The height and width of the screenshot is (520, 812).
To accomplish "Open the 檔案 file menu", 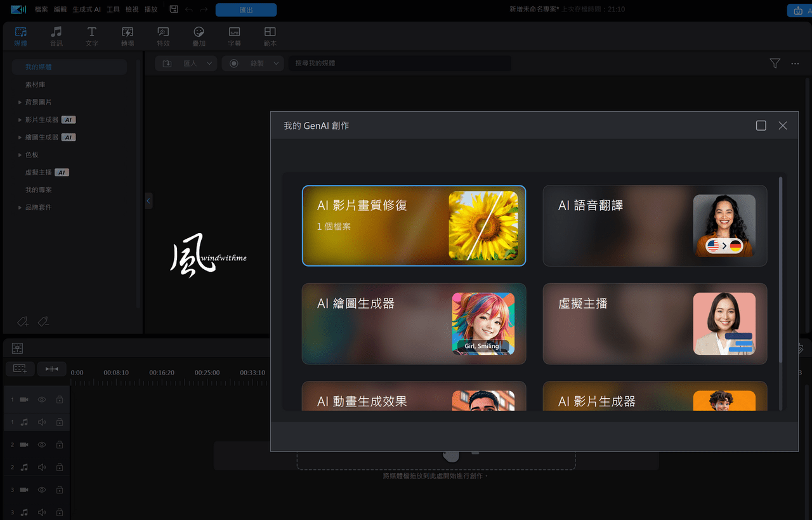I will [41, 10].
